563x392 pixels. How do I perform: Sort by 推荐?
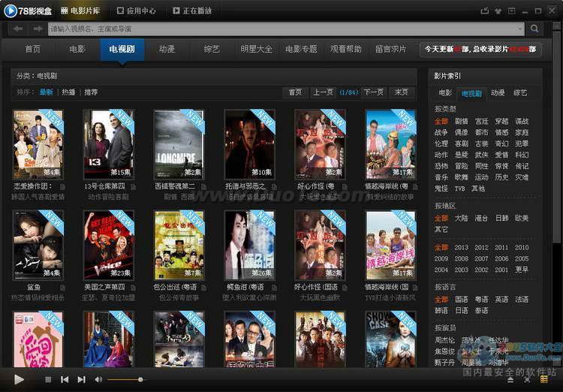point(91,92)
